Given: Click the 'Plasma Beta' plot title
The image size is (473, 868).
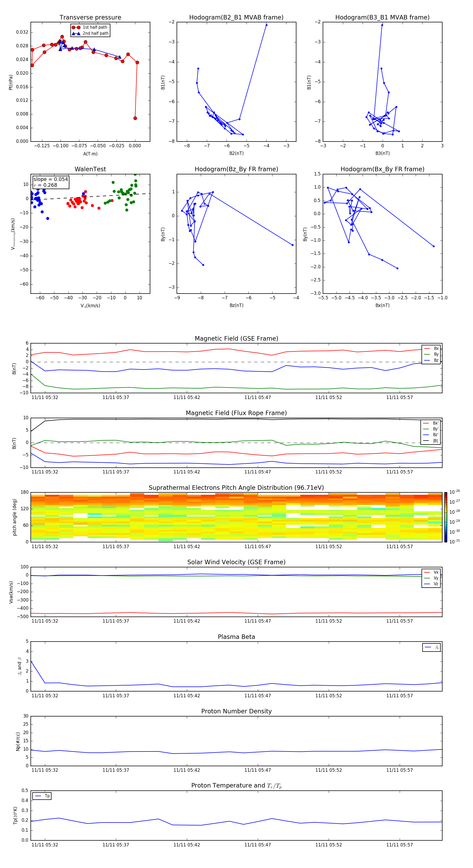Looking at the screenshot, I should [x=236, y=637].
